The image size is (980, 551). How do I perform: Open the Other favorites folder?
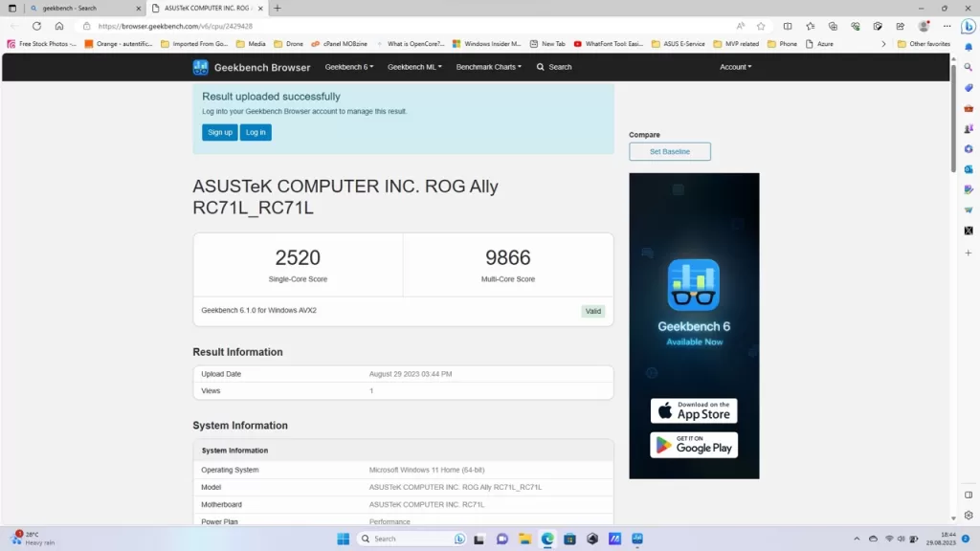pos(924,44)
